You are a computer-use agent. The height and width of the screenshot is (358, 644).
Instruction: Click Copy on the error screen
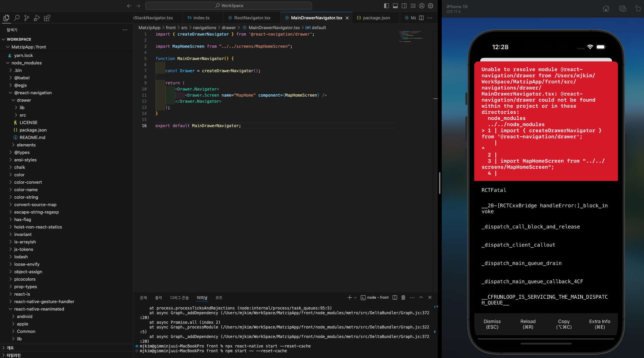point(564,324)
